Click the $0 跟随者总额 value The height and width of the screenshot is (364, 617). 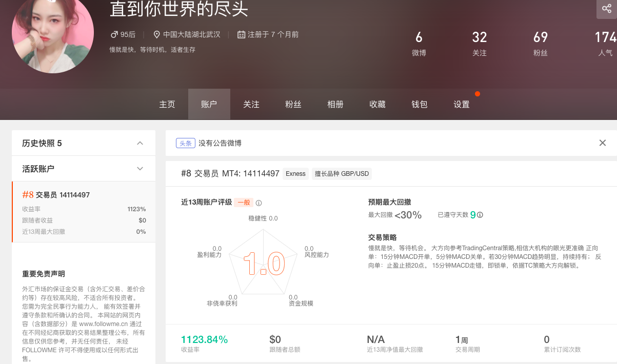click(x=275, y=339)
